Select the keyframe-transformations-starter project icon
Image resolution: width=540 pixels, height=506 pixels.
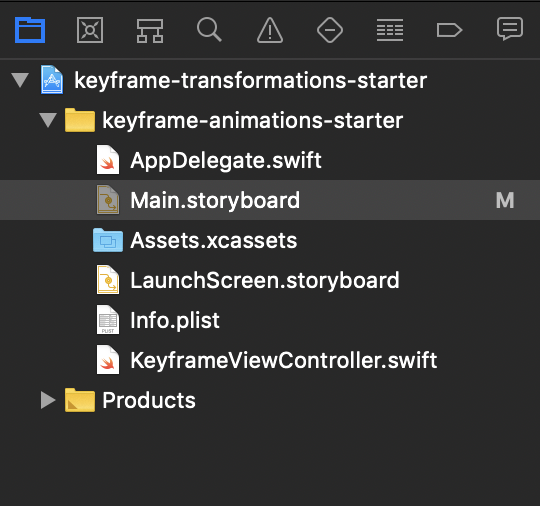click(x=52, y=80)
